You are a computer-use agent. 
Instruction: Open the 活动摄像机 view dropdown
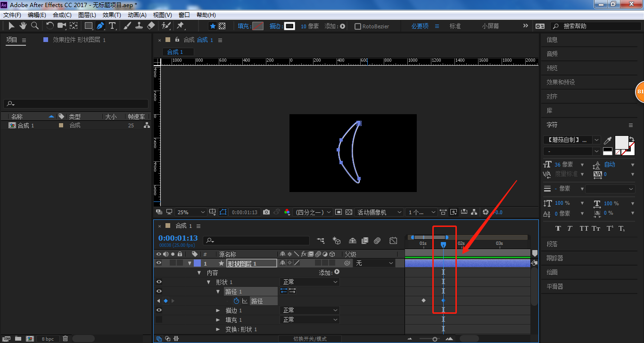(x=380, y=212)
